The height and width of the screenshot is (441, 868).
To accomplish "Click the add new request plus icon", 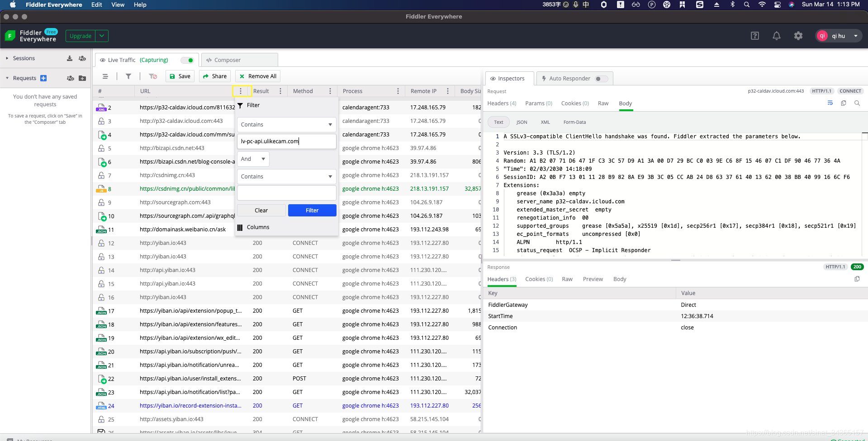I will click(x=43, y=78).
